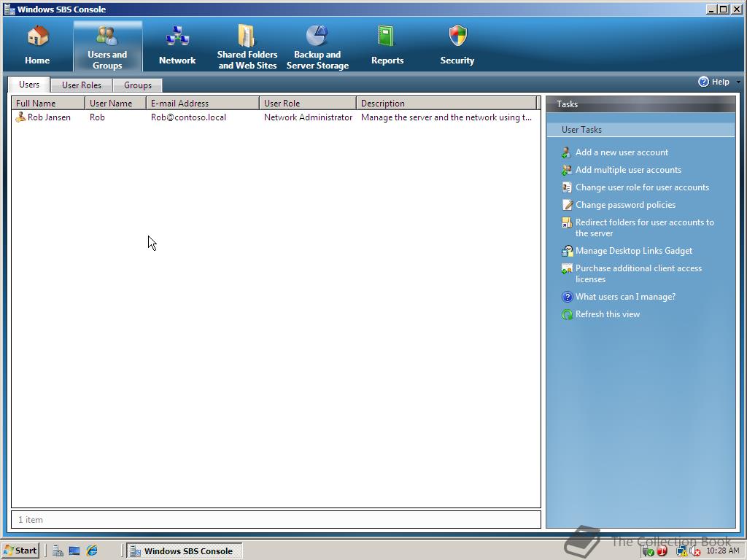Sort by E-mail Address column header

tap(203, 104)
